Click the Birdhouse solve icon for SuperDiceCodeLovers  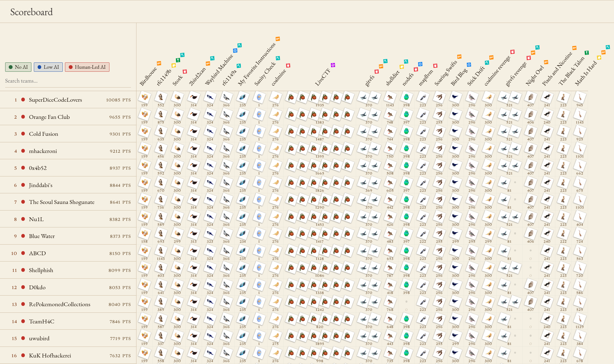(144, 97)
